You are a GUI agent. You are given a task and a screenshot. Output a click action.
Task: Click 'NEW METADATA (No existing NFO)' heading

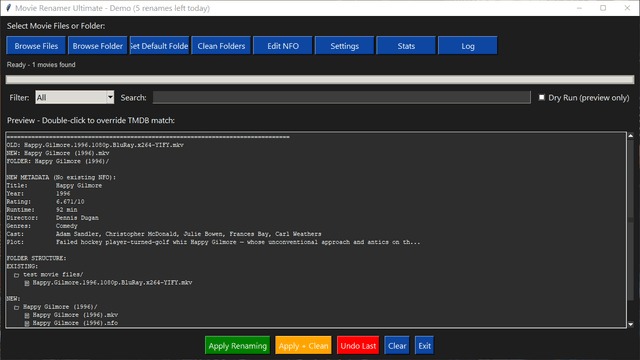[x=61, y=177]
